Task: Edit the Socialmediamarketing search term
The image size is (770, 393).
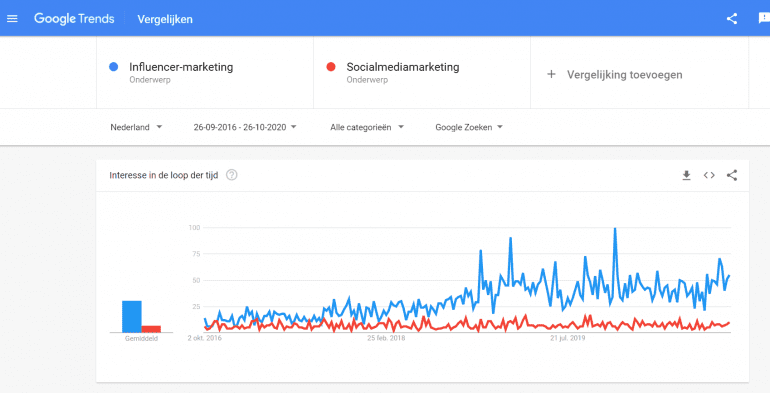Action: pyautogui.click(x=403, y=67)
